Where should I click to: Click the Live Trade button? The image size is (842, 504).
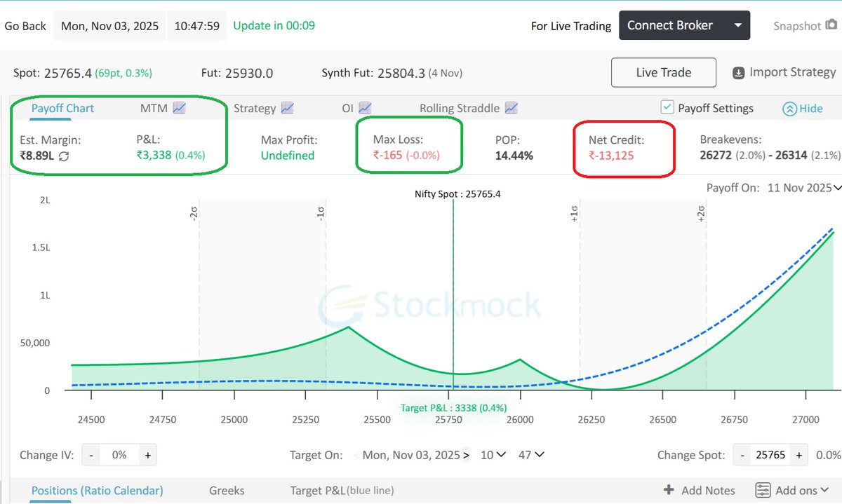(x=662, y=71)
